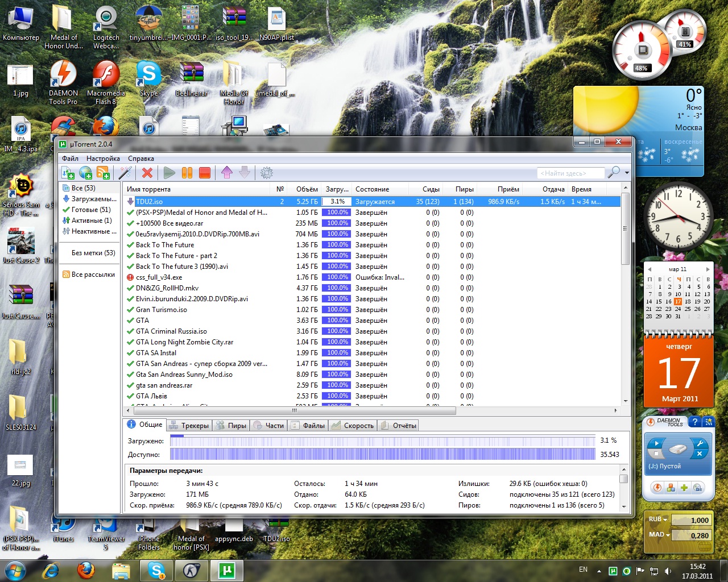This screenshot has width=728, height=582.
Task: Click the Add Torrent toolbar icon
Action: (x=68, y=173)
